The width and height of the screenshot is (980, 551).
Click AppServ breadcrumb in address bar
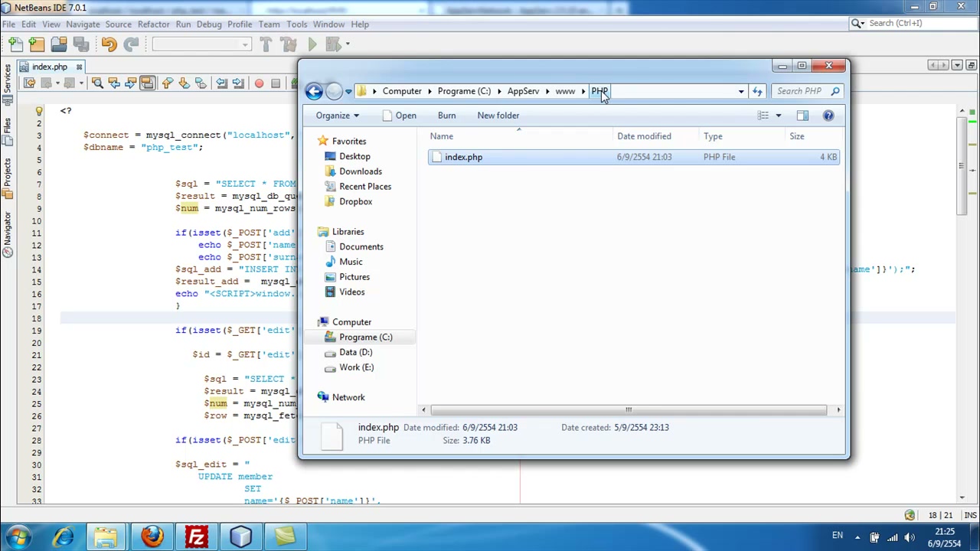coord(523,91)
